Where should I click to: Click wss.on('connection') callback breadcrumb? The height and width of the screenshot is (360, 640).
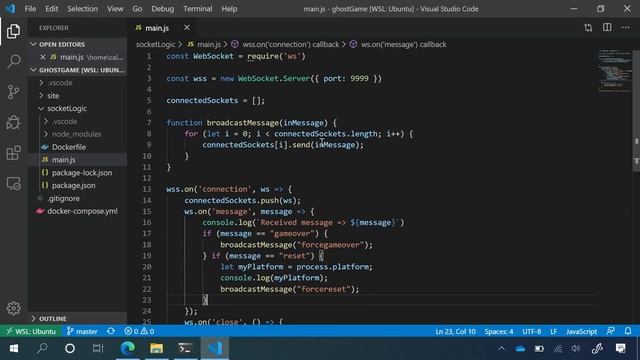point(290,44)
